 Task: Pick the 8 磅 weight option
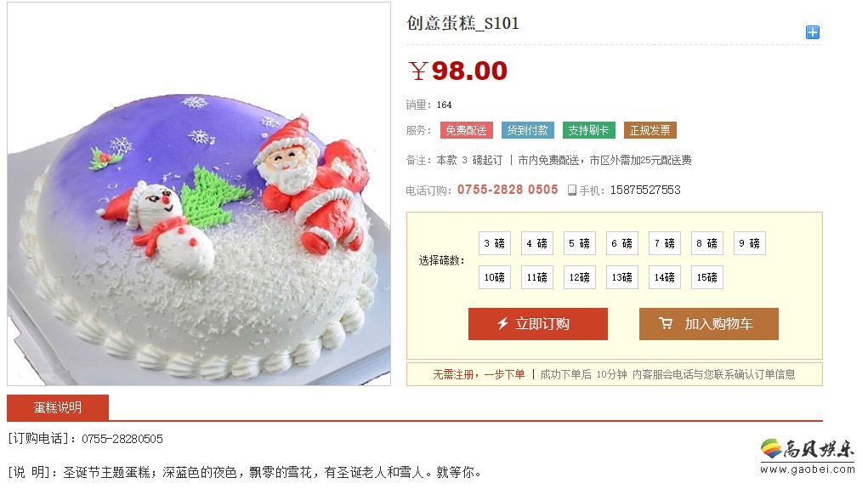707,243
